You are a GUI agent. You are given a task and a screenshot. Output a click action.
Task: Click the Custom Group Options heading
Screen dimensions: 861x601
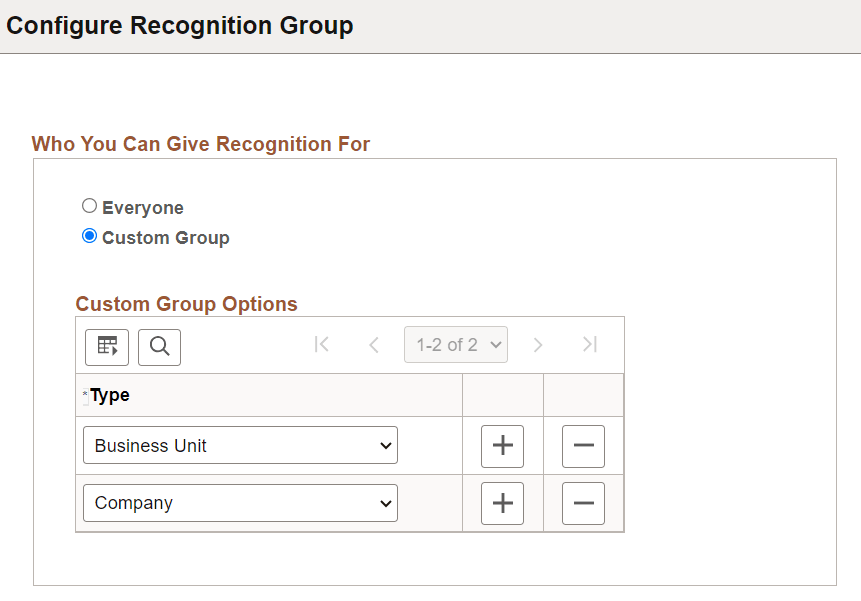pos(186,304)
